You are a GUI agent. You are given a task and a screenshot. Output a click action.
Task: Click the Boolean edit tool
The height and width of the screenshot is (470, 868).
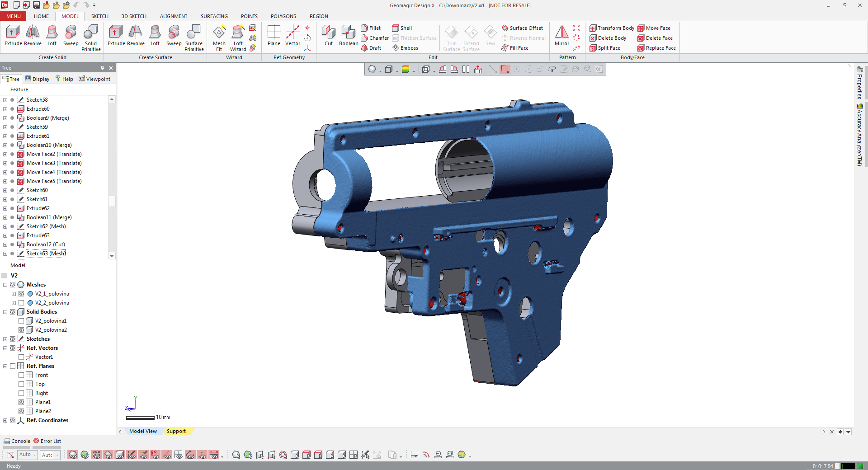(x=348, y=36)
